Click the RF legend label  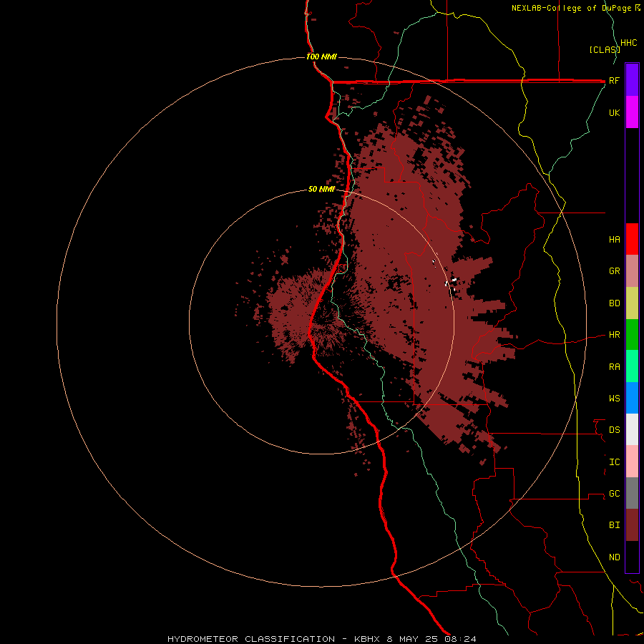tap(614, 80)
